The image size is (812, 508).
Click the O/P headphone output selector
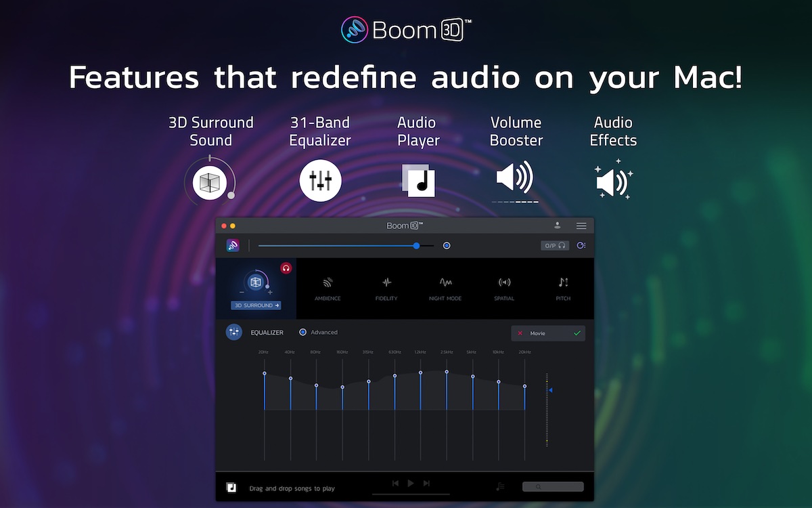coord(554,245)
